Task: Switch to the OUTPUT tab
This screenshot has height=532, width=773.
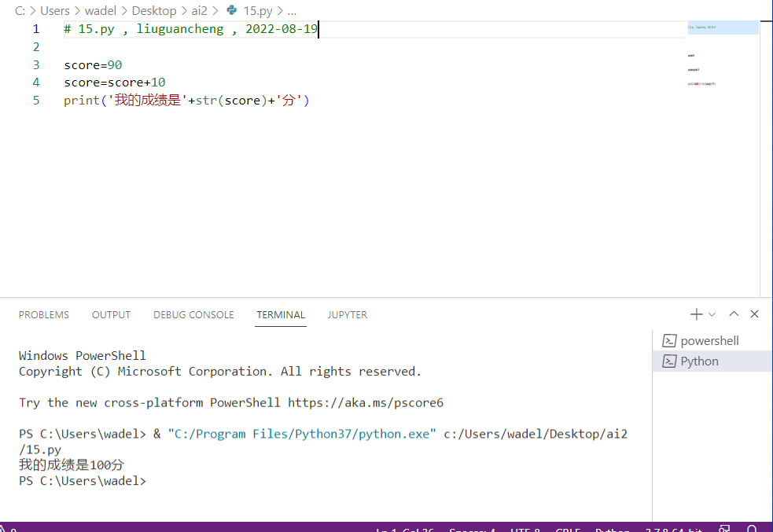Action: 111,314
